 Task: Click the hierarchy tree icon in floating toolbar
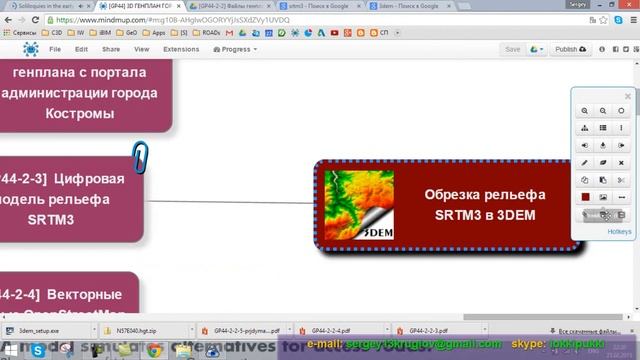(584, 128)
